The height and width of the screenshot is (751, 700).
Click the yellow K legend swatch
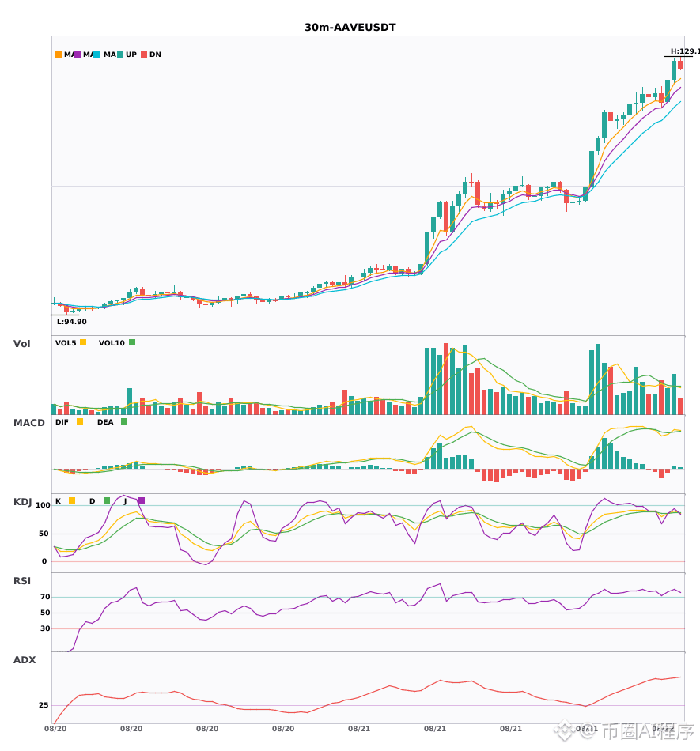(x=72, y=500)
